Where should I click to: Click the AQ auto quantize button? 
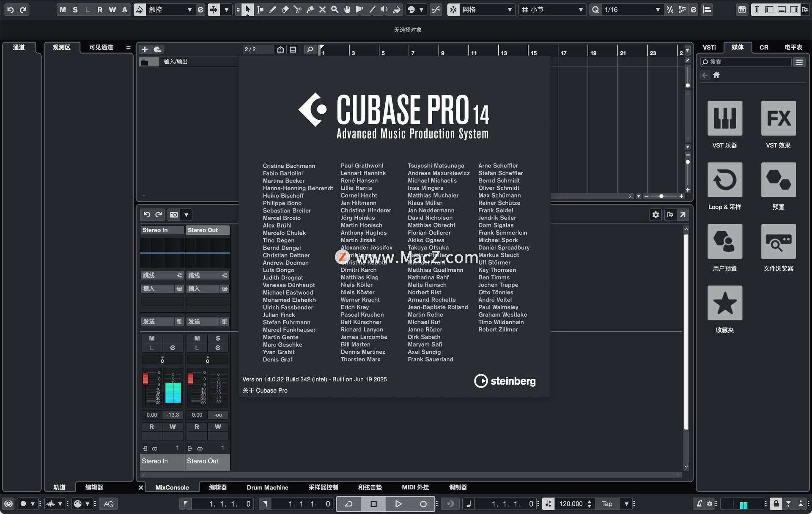click(109, 503)
